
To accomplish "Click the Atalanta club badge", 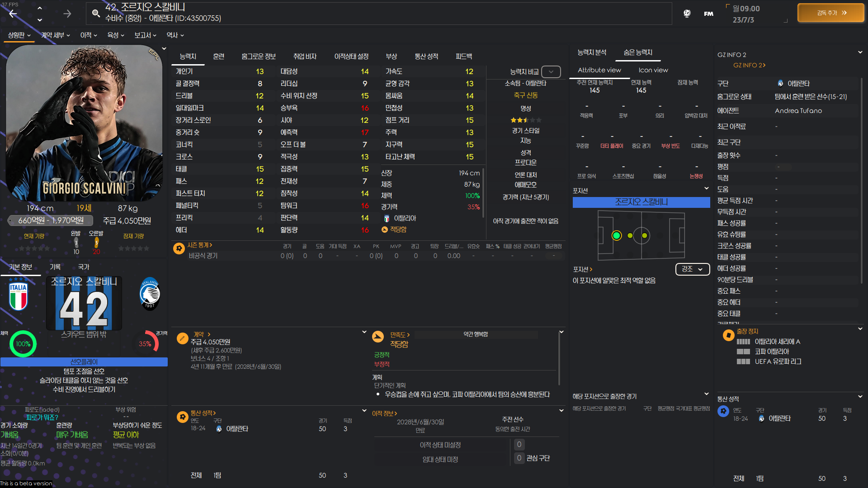I will [150, 294].
